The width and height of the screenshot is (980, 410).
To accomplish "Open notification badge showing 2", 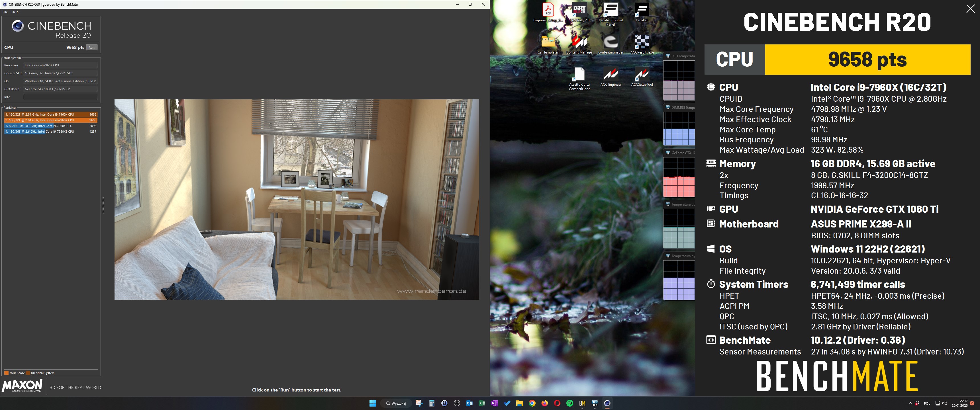I will click(972, 403).
